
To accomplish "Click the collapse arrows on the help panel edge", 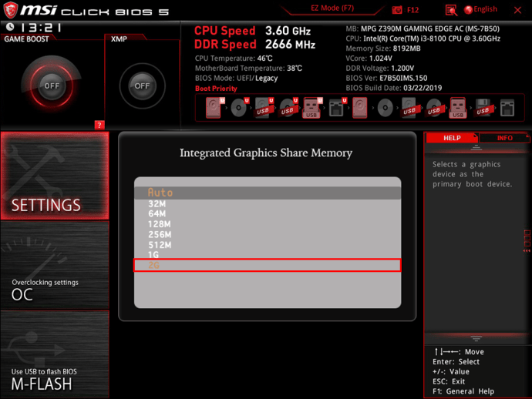I will click(x=527, y=251).
